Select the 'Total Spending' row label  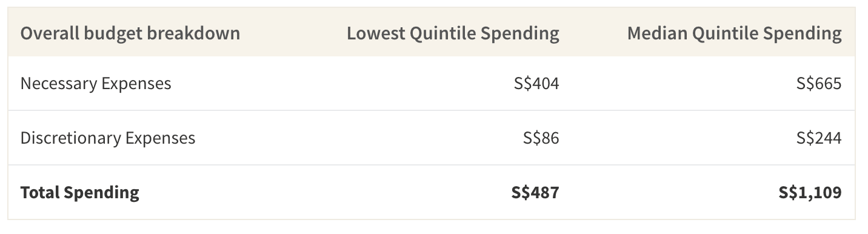tap(80, 193)
